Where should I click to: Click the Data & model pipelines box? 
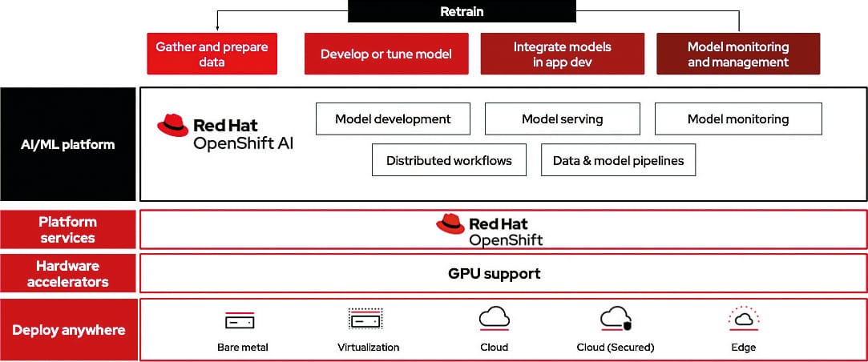pos(618,160)
